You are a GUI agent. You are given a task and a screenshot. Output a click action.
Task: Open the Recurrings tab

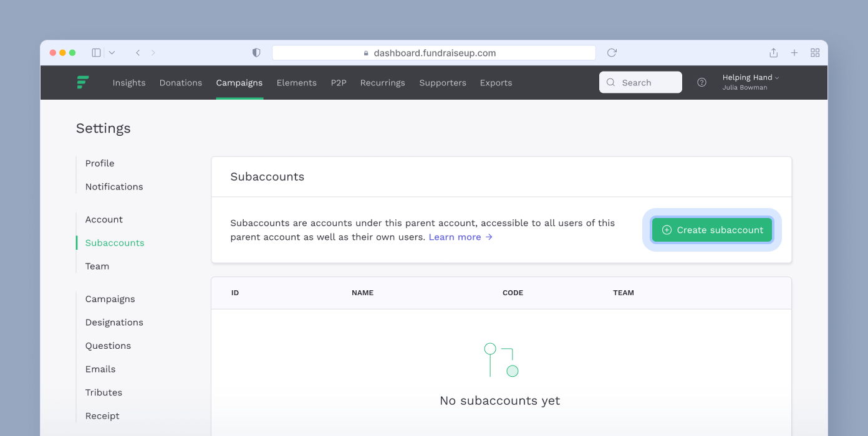pos(383,83)
